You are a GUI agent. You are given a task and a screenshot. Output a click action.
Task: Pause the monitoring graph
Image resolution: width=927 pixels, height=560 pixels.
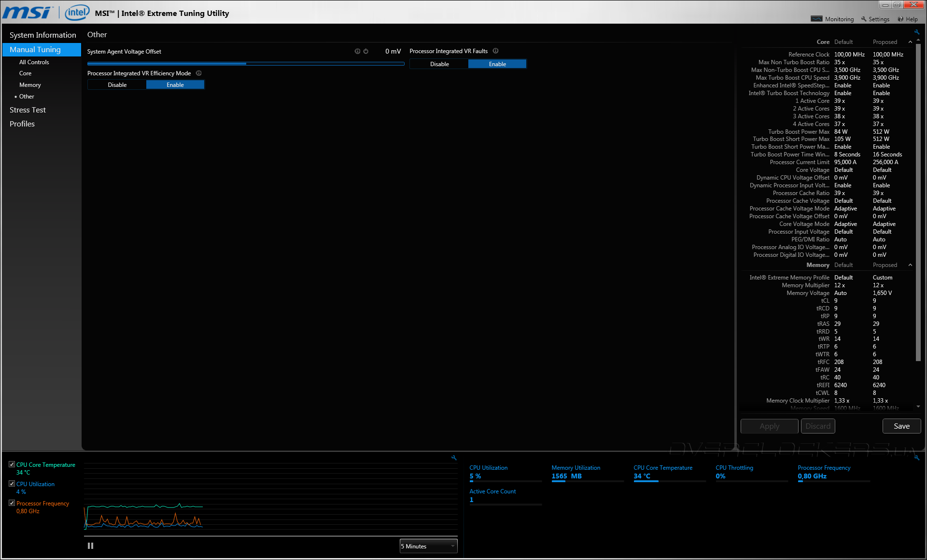point(90,546)
